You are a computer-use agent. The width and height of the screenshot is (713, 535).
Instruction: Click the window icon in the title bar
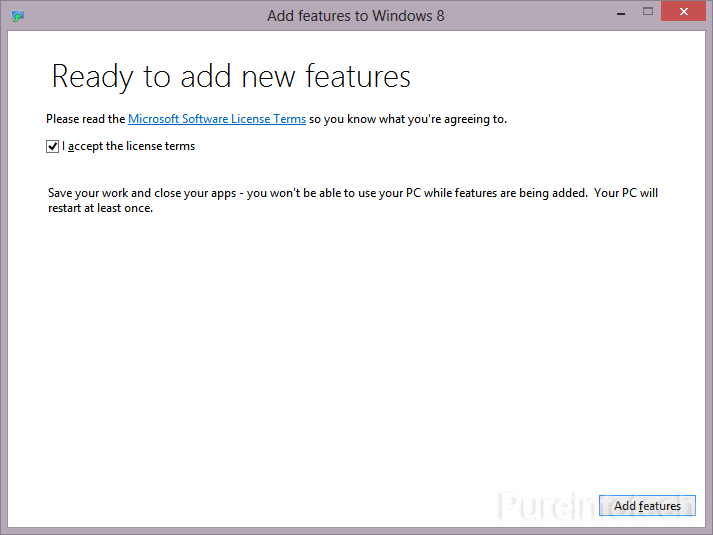tap(17, 16)
